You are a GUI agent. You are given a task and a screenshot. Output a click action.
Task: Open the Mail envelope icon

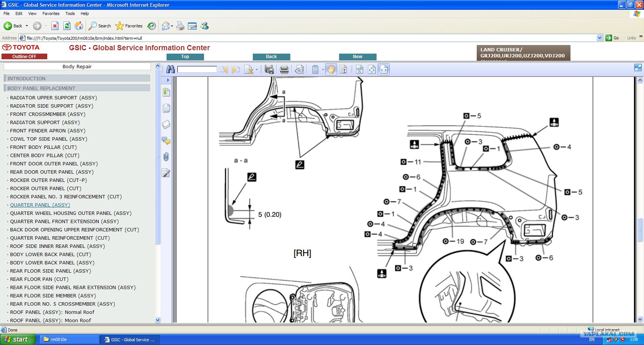pos(165,26)
